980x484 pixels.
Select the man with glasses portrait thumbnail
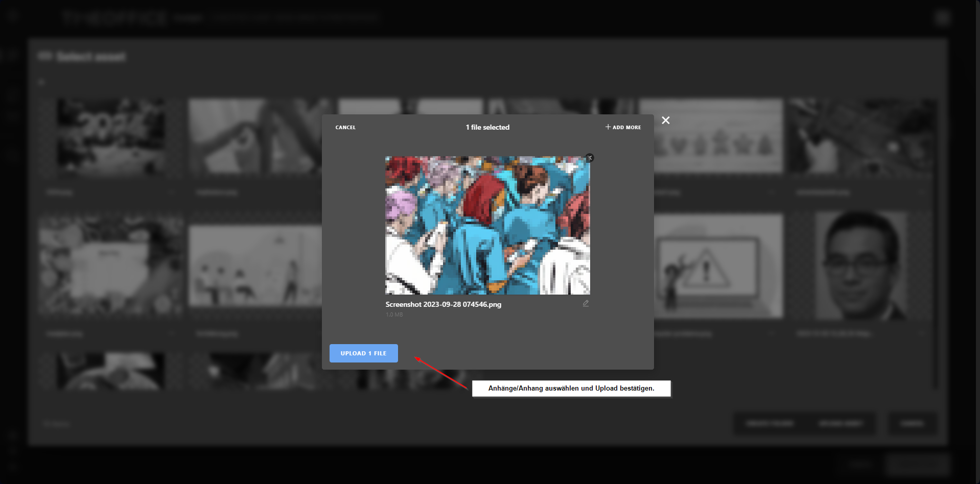tap(861, 265)
